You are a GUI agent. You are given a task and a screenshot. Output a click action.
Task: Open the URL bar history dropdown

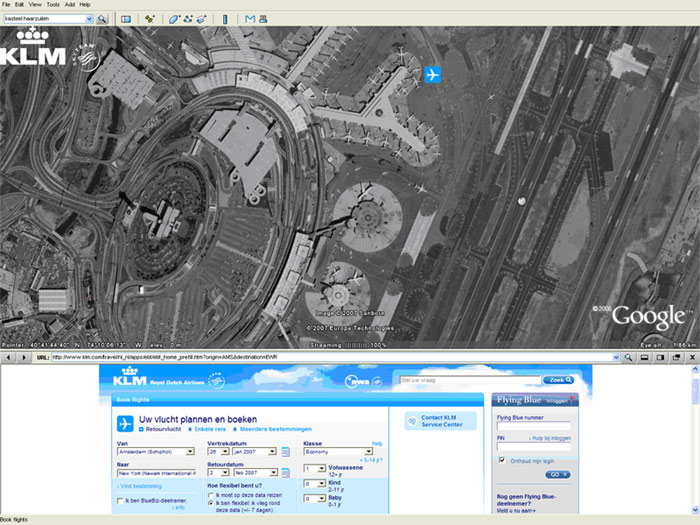click(x=617, y=357)
